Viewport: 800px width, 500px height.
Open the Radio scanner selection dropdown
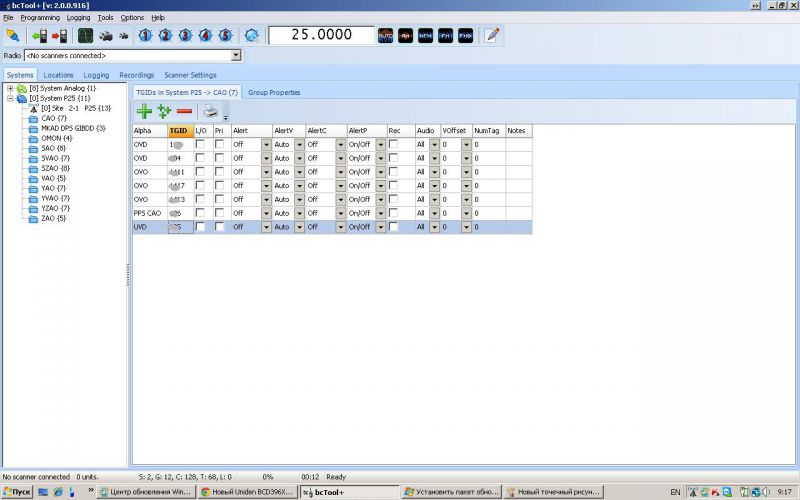click(236, 55)
